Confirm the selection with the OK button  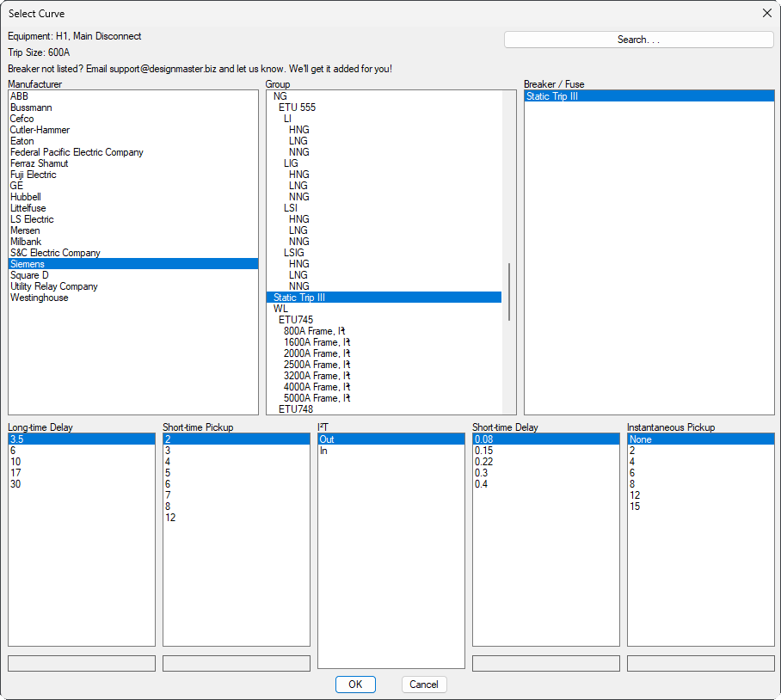(355, 684)
